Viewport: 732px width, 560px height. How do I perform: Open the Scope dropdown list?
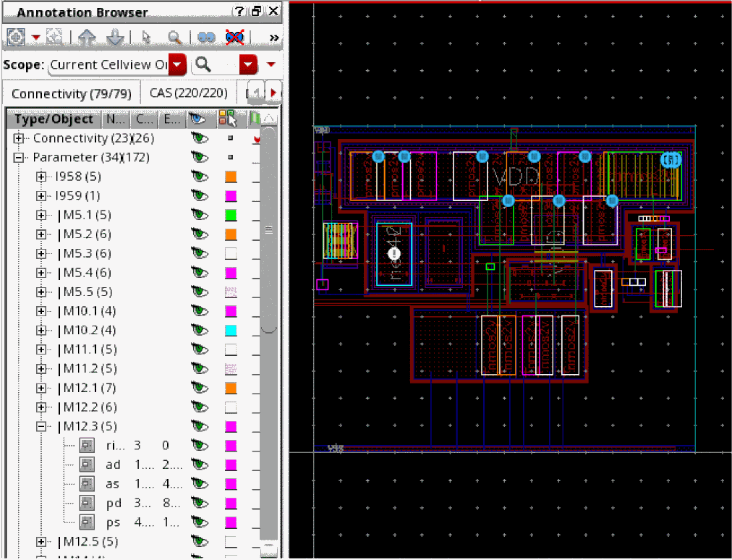[177, 65]
